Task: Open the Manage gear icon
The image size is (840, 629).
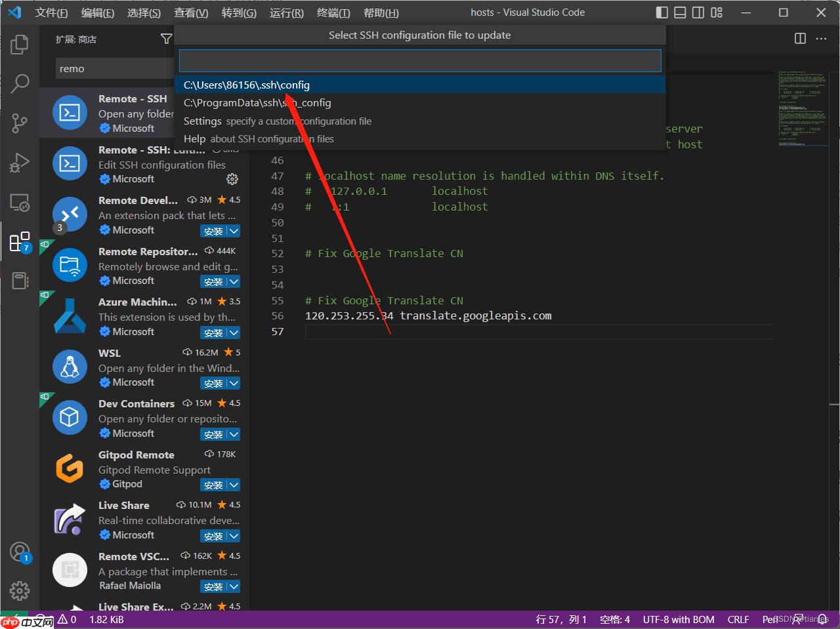Action: (x=20, y=590)
